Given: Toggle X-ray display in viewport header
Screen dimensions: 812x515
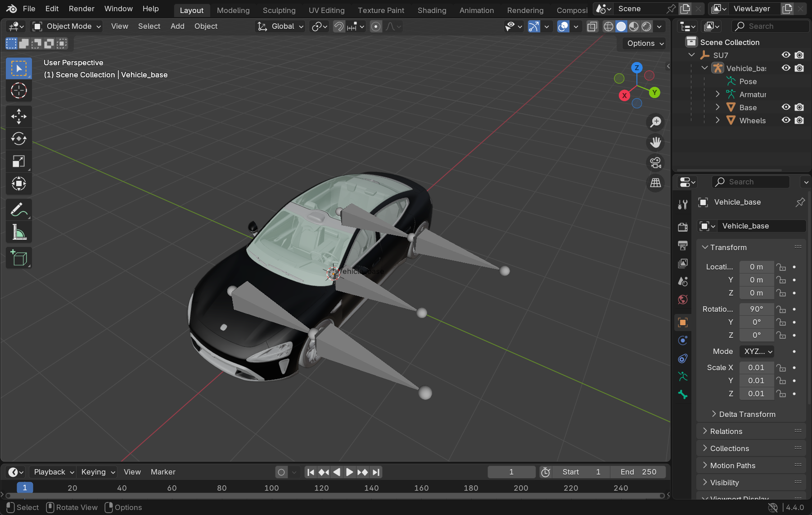Looking at the screenshot, I should coord(592,27).
